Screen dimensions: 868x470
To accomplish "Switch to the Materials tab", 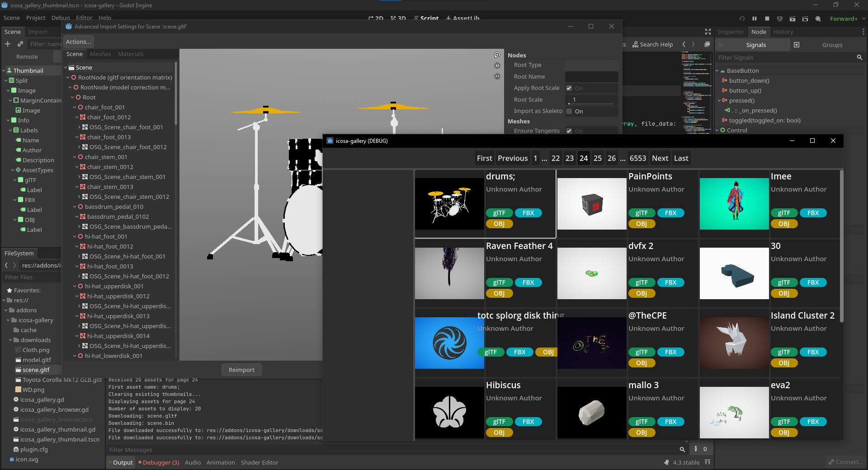I will [x=130, y=54].
